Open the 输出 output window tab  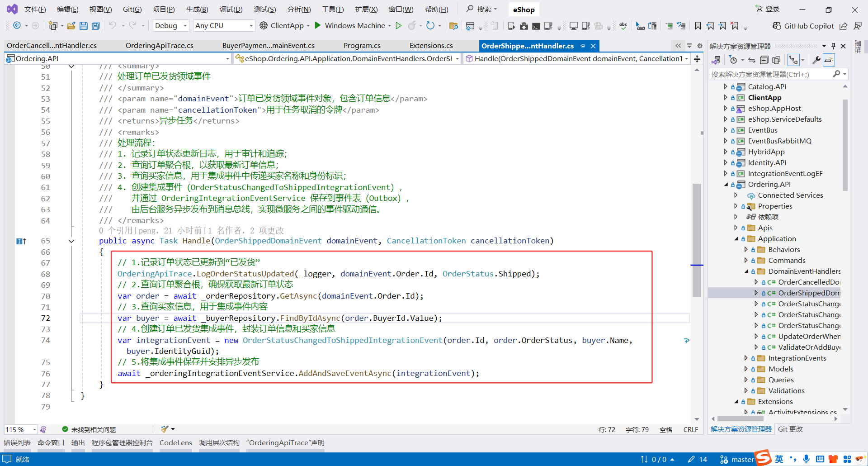pos(78,443)
